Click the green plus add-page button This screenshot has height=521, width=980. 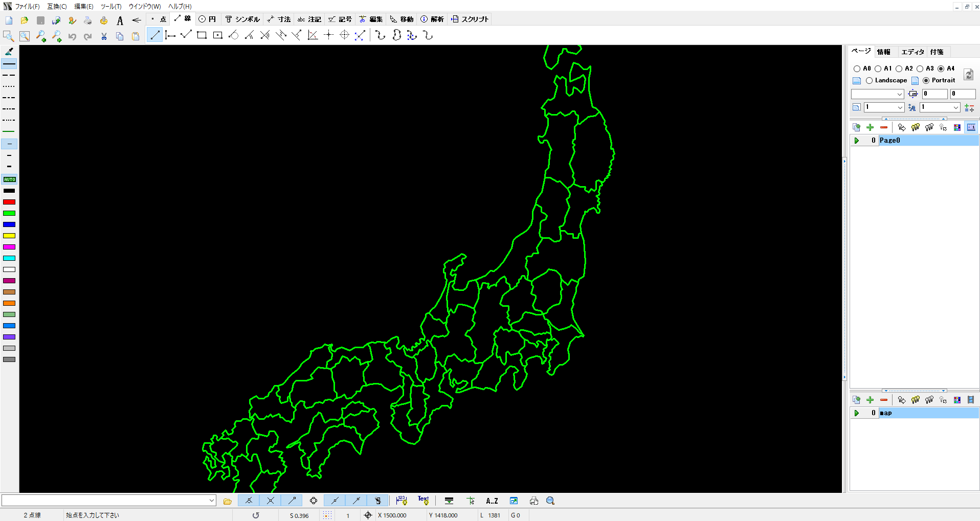(x=870, y=127)
